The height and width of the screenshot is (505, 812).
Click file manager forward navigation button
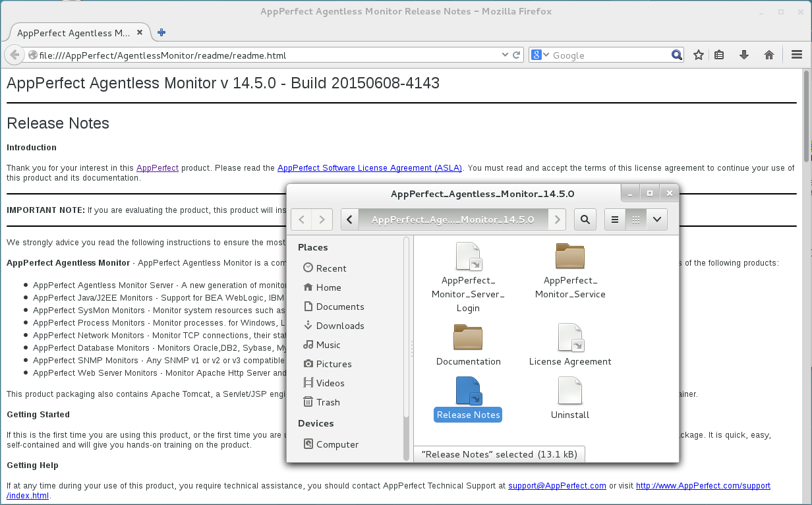coord(322,220)
